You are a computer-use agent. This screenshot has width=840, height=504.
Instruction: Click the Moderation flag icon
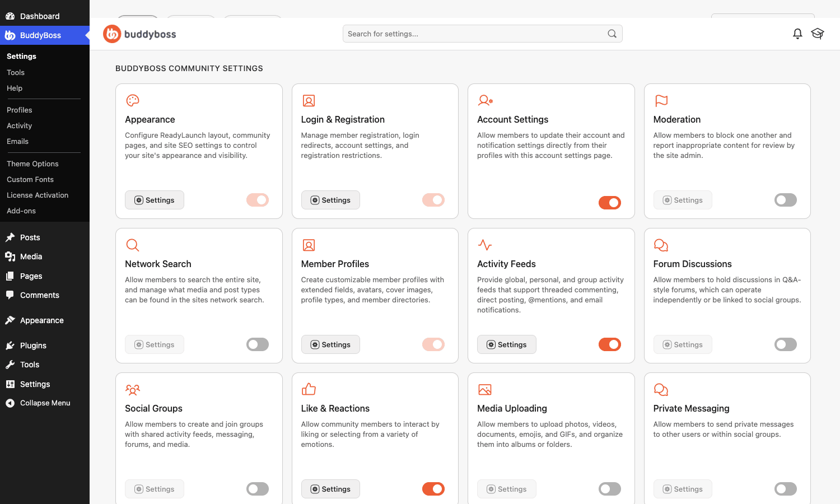coord(661,100)
